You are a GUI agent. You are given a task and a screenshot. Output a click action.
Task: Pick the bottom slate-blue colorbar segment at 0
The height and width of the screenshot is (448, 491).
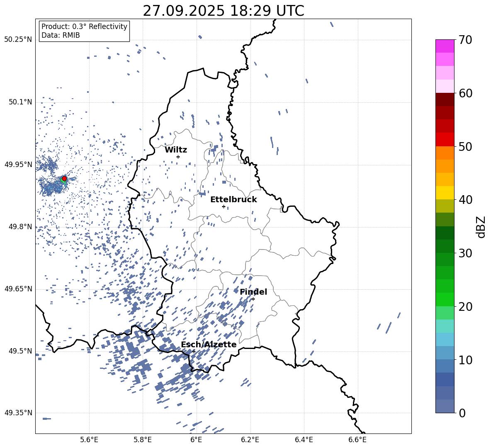445,406
